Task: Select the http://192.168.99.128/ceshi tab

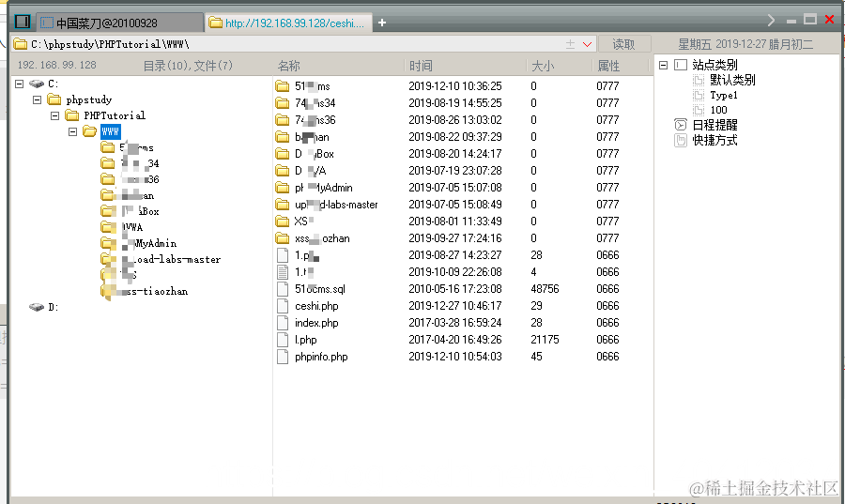Action: point(289,23)
